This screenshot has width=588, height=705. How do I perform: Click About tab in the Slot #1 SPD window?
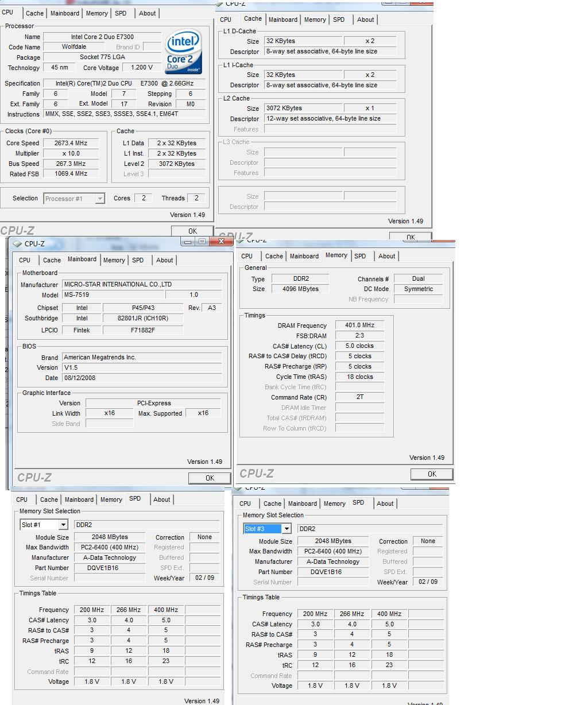click(162, 499)
